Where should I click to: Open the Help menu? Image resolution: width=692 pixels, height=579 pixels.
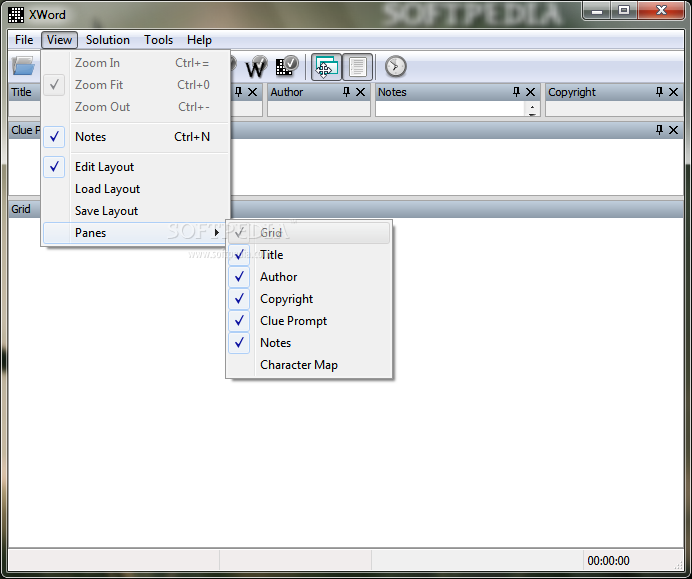point(199,40)
